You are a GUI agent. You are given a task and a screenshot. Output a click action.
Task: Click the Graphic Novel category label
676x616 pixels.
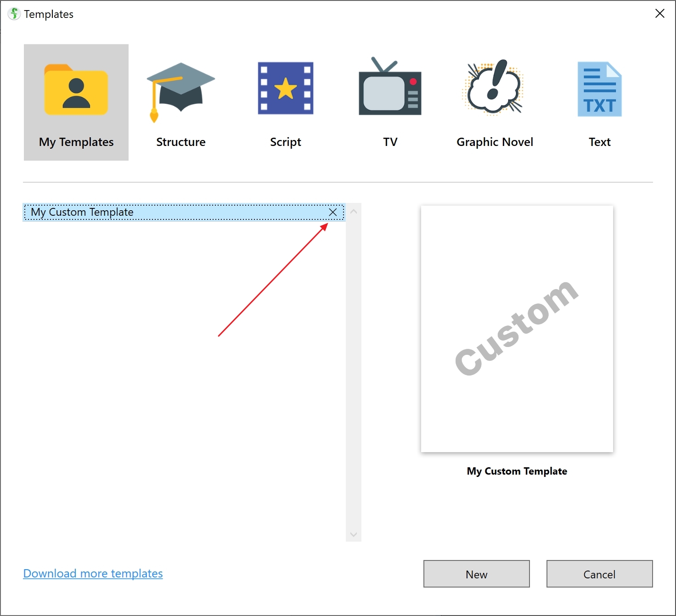(x=495, y=142)
